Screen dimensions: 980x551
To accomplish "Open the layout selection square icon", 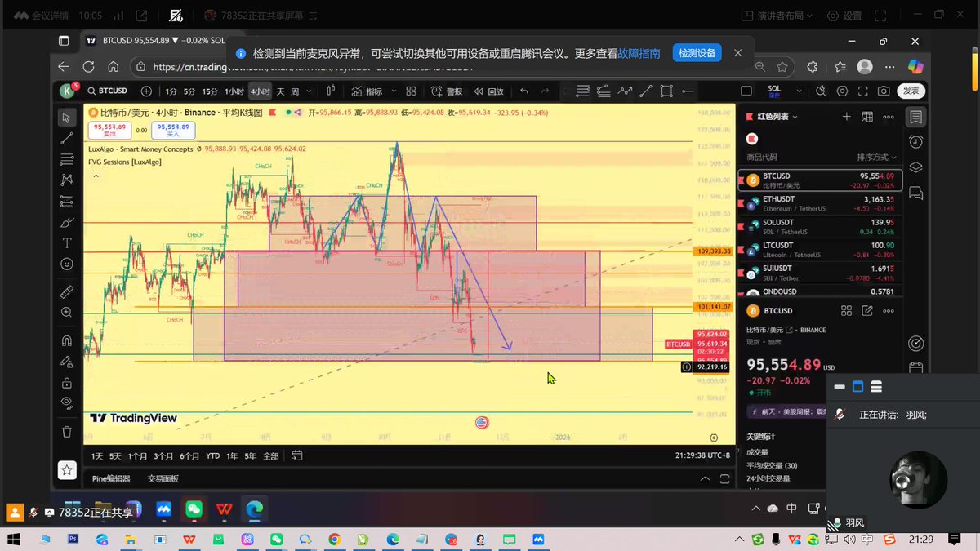I will point(746,91).
